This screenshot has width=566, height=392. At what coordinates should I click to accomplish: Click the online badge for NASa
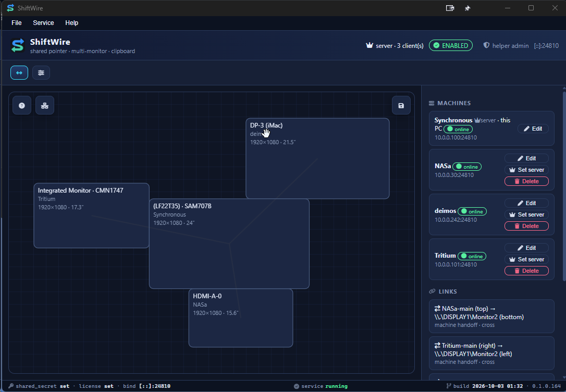(467, 167)
